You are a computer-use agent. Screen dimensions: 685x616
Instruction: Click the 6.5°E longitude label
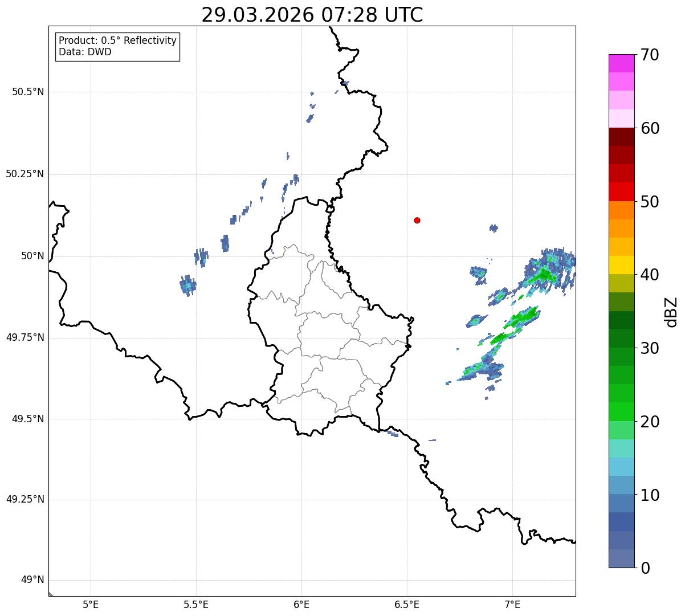(407, 605)
